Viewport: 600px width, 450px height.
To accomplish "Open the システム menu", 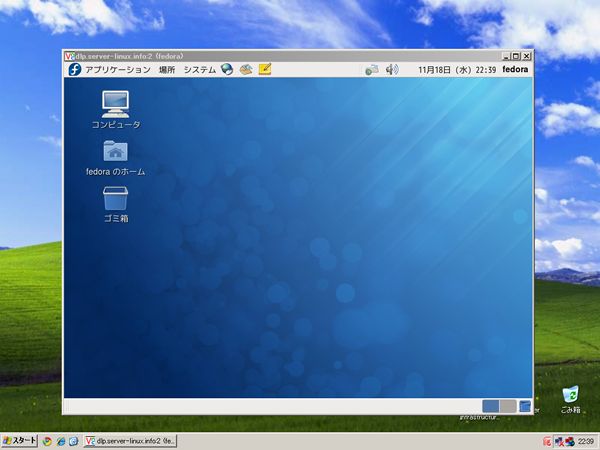I will [200, 70].
